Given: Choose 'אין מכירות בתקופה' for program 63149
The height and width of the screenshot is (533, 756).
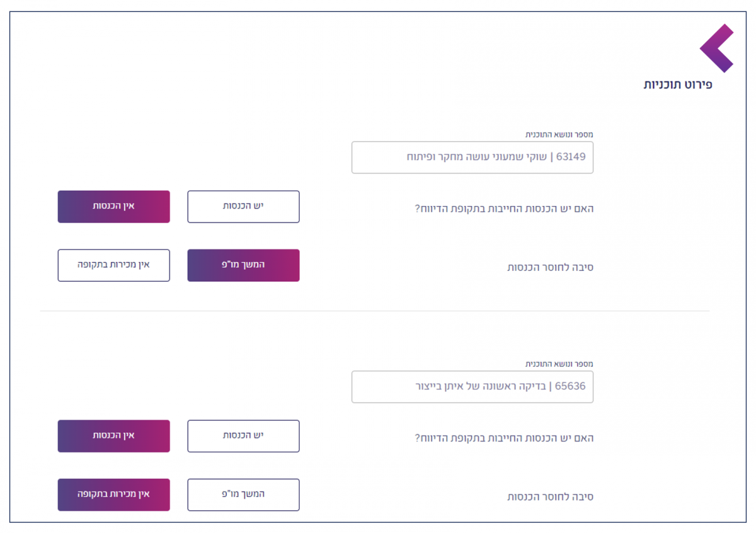Looking at the screenshot, I should (x=113, y=265).
